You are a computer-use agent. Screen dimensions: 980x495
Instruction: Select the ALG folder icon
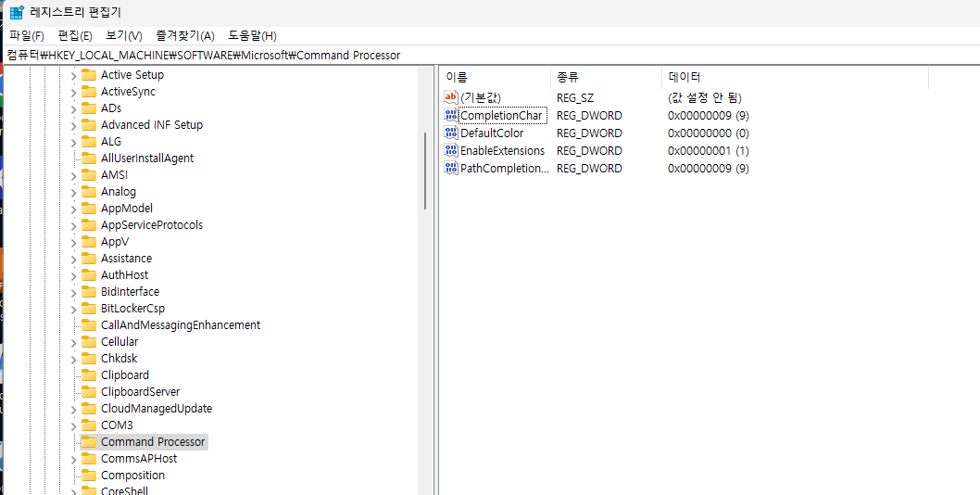click(89, 142)
